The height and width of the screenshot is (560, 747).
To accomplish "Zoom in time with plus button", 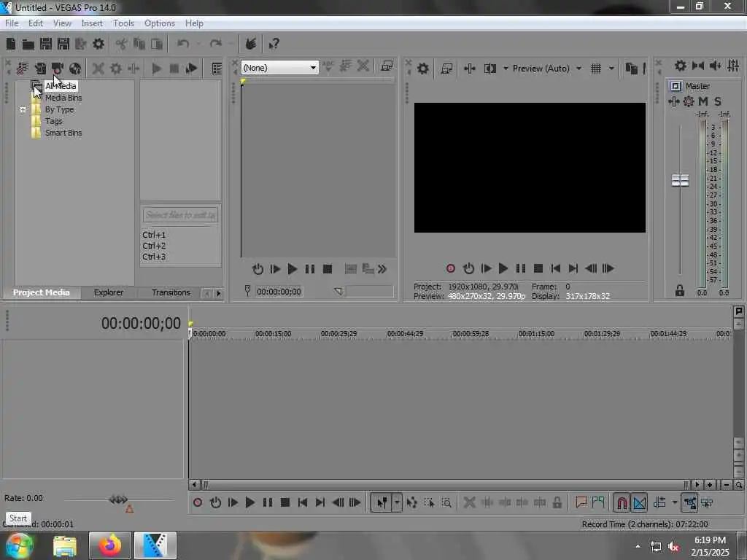I will [x=710, y=485].
